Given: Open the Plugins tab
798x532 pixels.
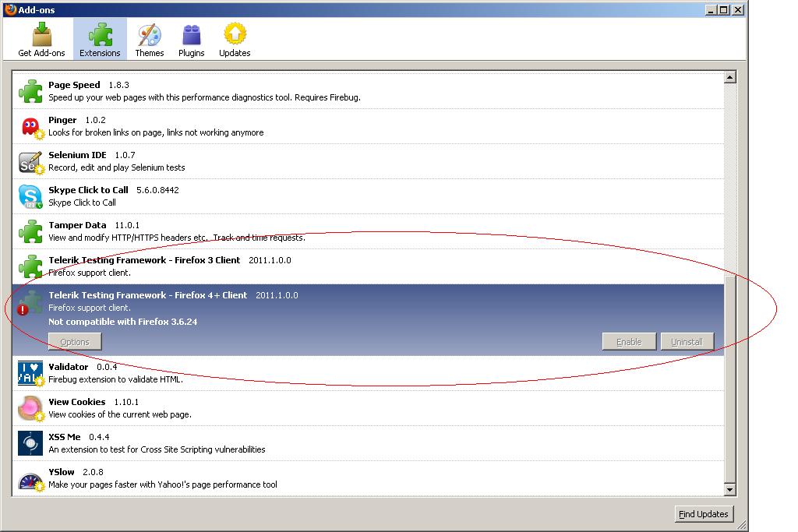Looking at the screenshot, I should (192, 40).
